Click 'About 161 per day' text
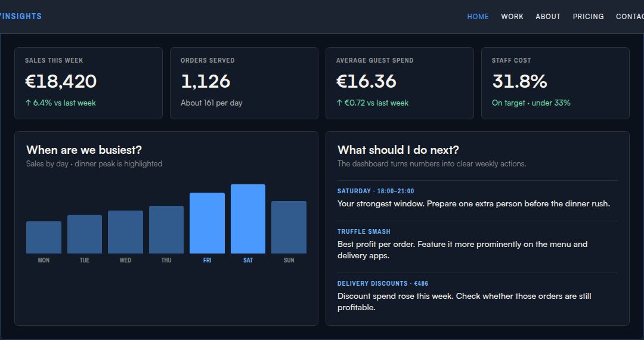 pyautogui.click(x=212, y=103)
